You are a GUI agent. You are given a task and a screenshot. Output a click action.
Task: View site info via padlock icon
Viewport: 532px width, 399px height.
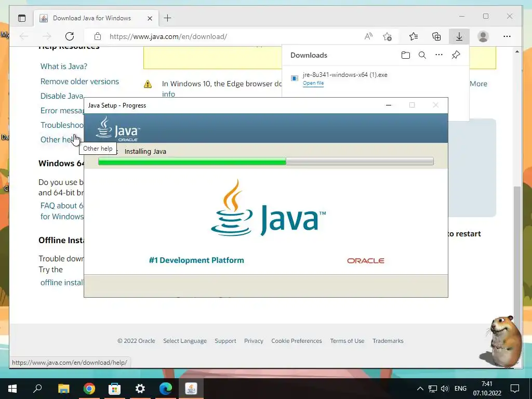98,36
